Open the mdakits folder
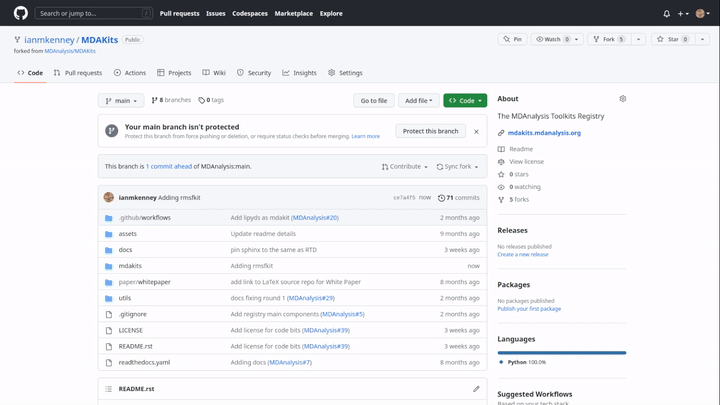720x405 pixels. point(130,266)
